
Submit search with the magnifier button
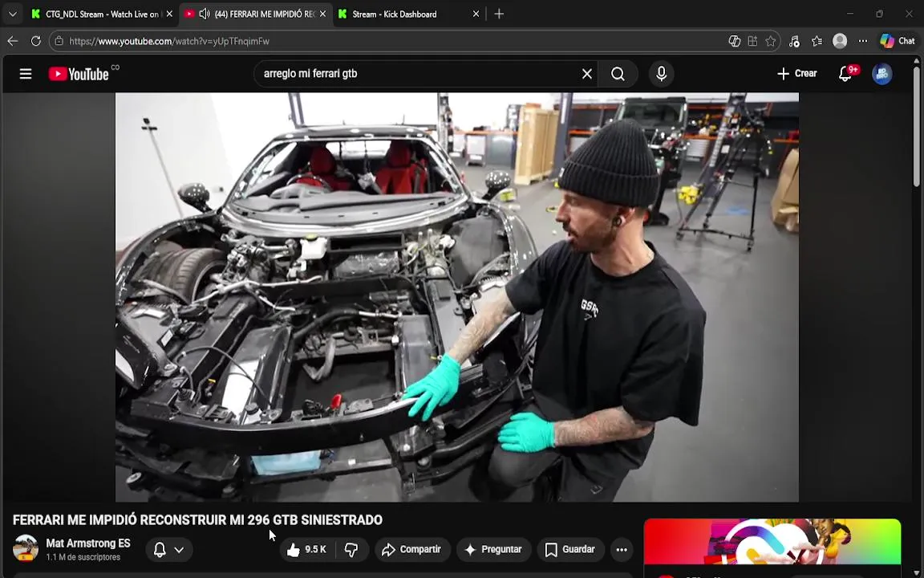(x=618, y=74)
